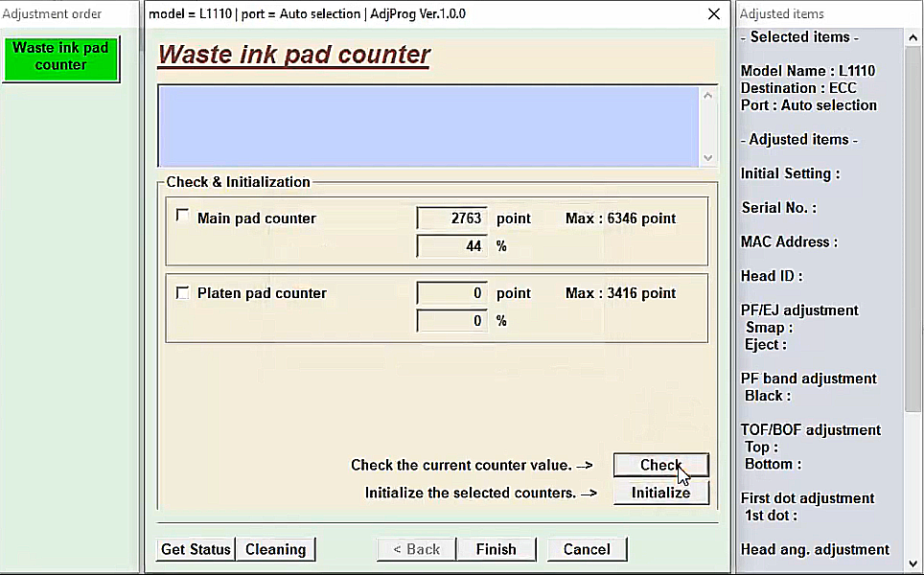Enable the Main pad counter checkbox
Viewport: 924px width, 575px height.
click(x=183, y=217)
